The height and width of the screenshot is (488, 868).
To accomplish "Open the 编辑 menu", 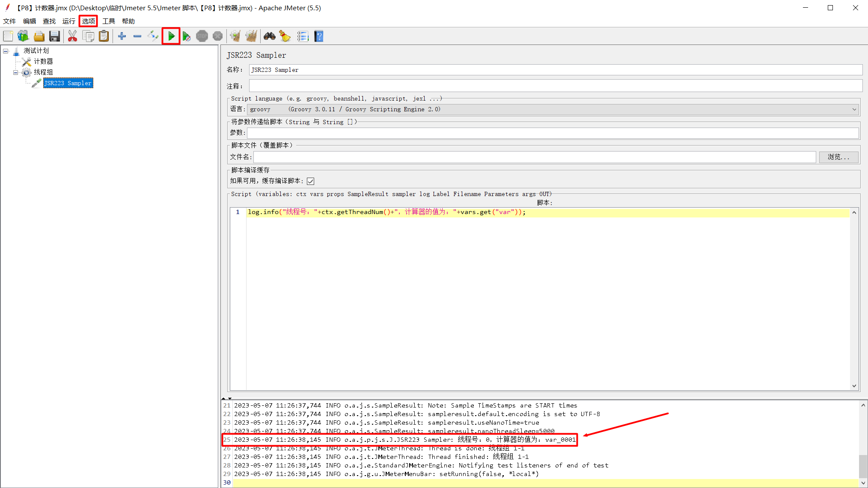I will point(29,21).
